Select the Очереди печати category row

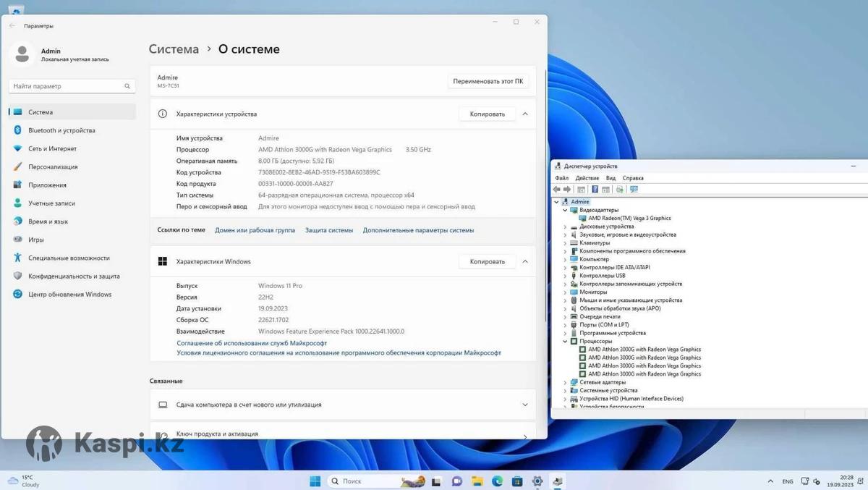tap(600, 316)
